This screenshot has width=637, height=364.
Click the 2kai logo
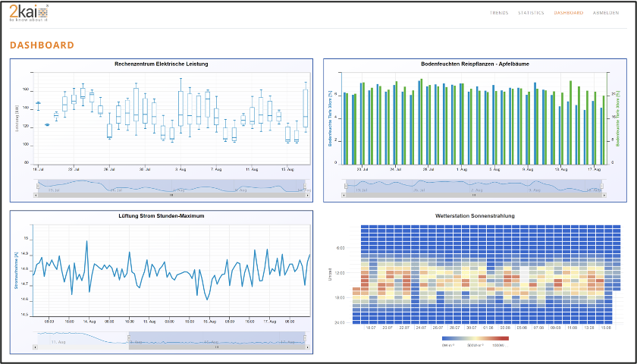tap(28, 14)
